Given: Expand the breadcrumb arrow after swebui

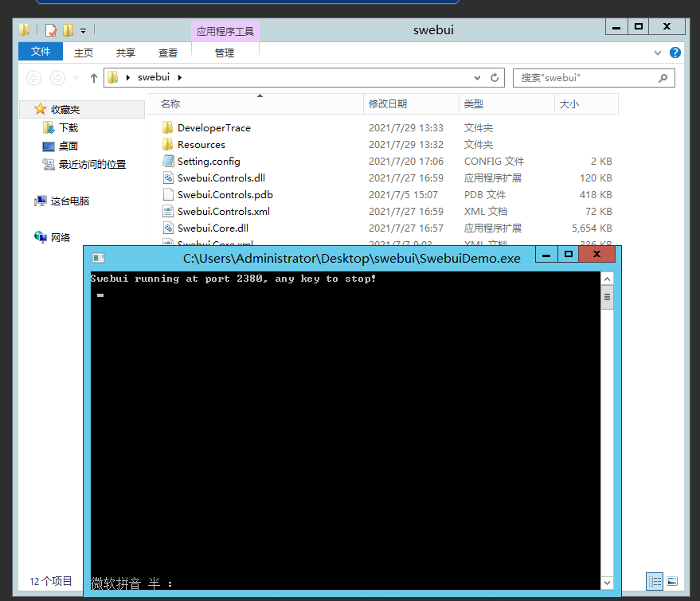Looking at the screenshot, I should (180, 78).
